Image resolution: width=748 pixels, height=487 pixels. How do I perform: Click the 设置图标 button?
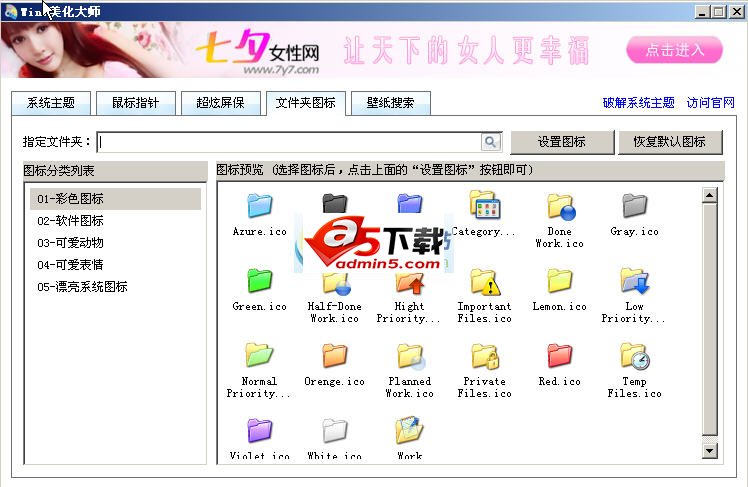pyautogui.click(x=562, y=142)
